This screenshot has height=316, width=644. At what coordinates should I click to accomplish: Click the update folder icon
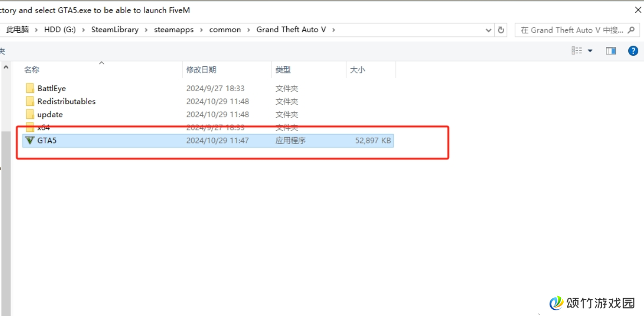pyautogui.click(x=30, y=114)
